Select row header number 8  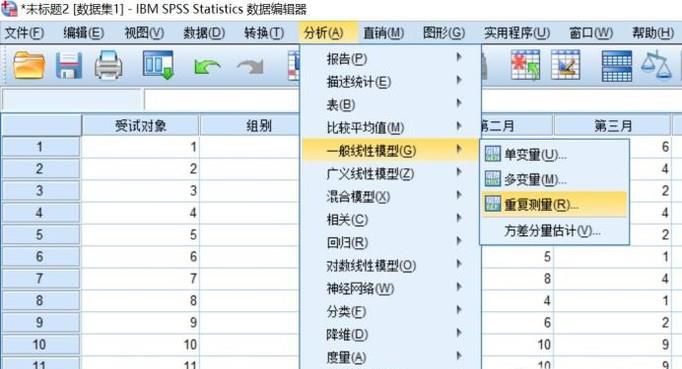click(40, 301)
